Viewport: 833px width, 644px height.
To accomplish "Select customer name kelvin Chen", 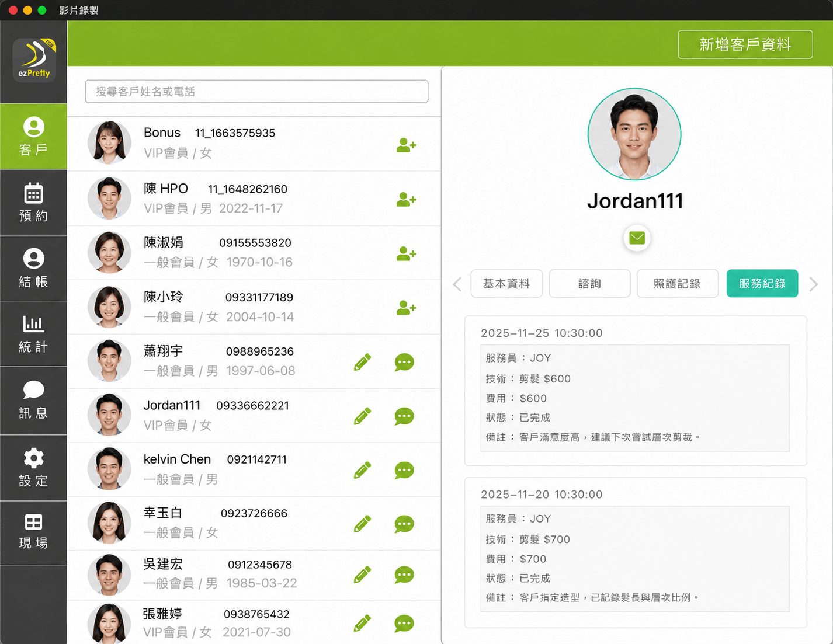I will [x=177, y=459].
